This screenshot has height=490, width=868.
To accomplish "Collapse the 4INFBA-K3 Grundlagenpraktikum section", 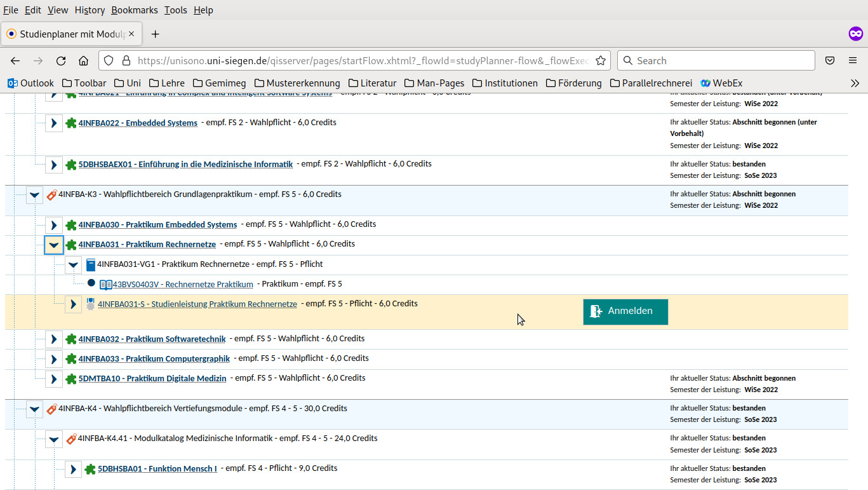I will coord(35,195).
